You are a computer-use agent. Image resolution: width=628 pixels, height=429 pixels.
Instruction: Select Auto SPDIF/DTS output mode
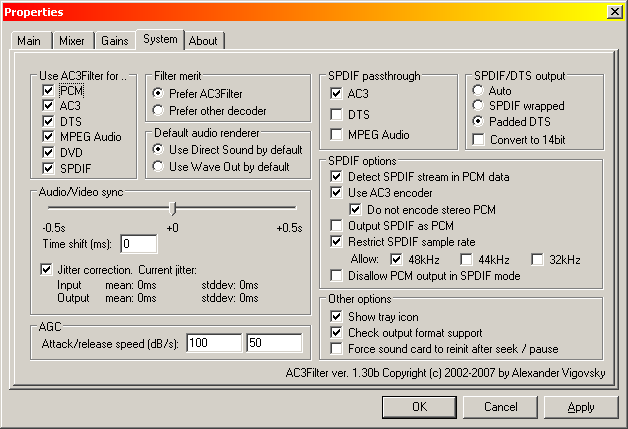coord(478,90)
